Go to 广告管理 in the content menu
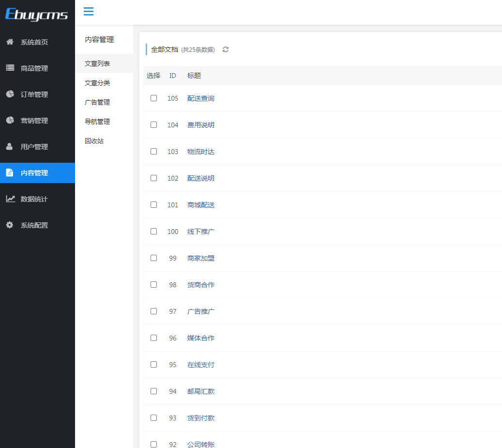This screenshot has width=502, height=448. 97,102
